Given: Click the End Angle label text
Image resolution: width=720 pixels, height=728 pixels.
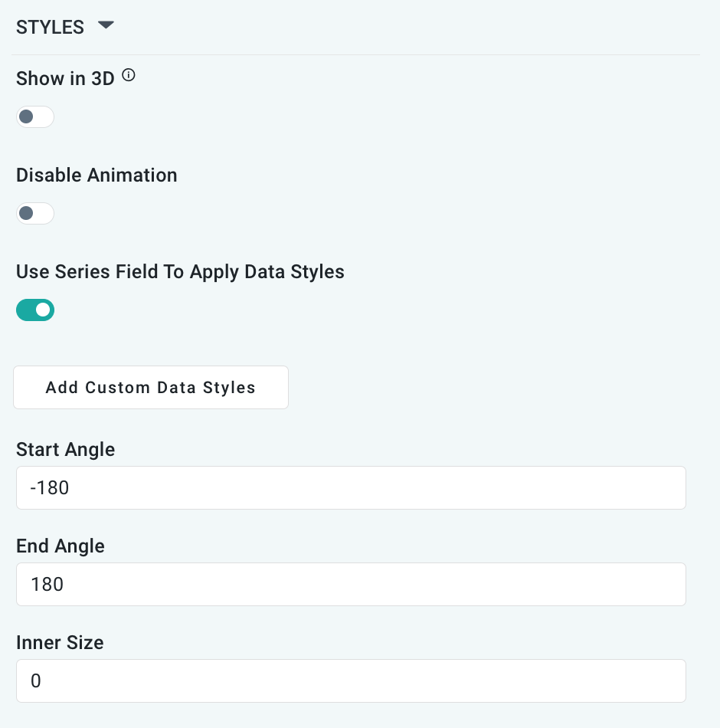Looking at the screenshot, I should (x=60, y=546).
